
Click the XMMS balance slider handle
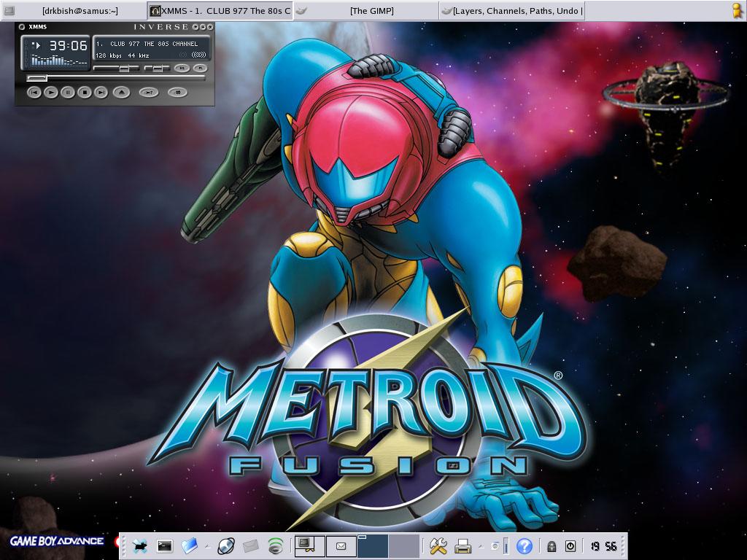(156, 69)
